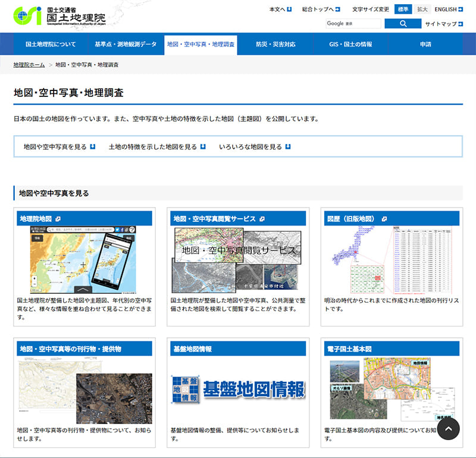Viewport: 476px width, 458px height.
Task: Jump to いろいろな地図を見る section
Action: point(255,146)
